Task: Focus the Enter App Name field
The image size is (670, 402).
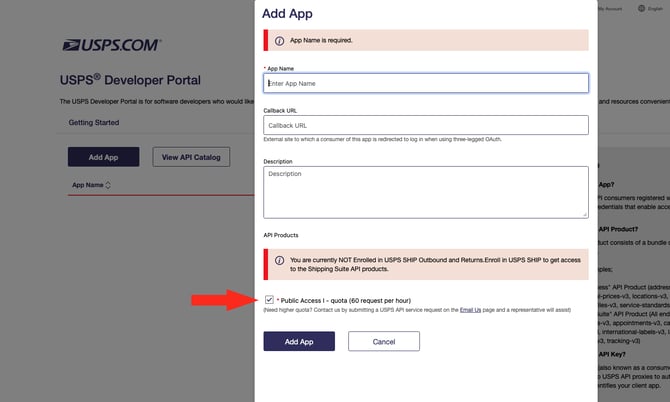Action: tap(425, 83)
